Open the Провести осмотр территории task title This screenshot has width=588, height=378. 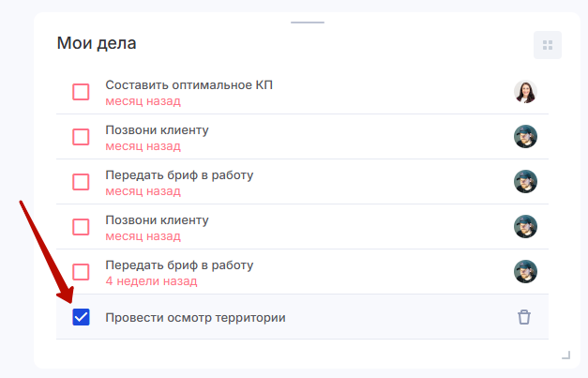tap(195, 318)
